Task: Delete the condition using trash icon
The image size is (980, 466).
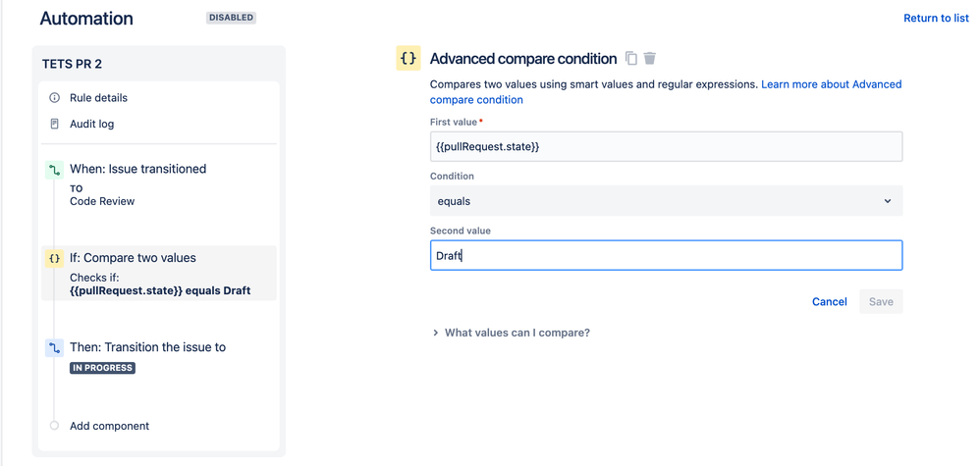Action: [x=650, y=58]
